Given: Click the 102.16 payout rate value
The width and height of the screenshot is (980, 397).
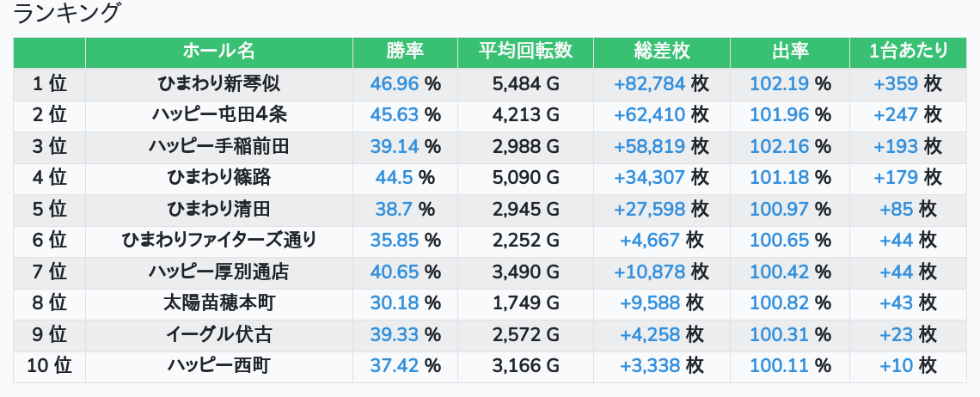Looking at the screenshot, I should (779, 146).
